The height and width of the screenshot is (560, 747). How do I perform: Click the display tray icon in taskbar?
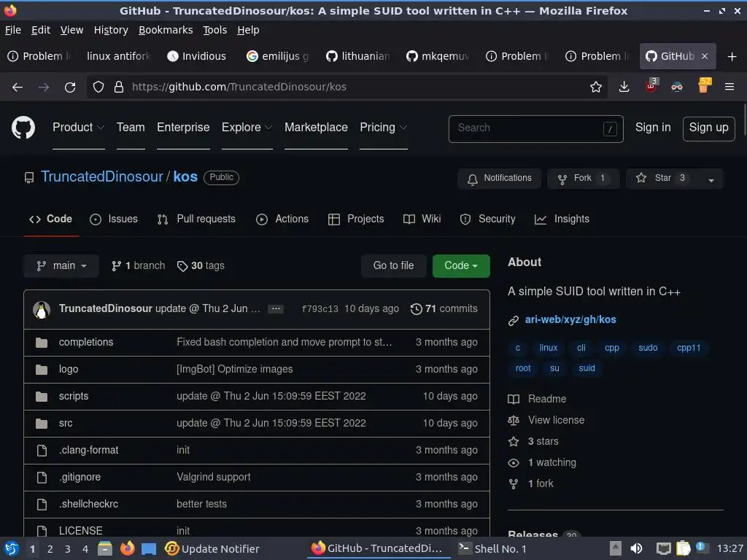tap(663, 548)
